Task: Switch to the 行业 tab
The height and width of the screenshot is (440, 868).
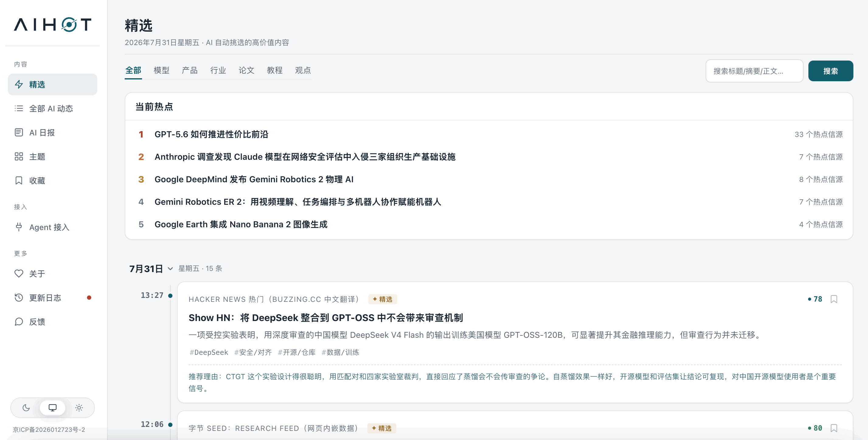Action: 218,70
